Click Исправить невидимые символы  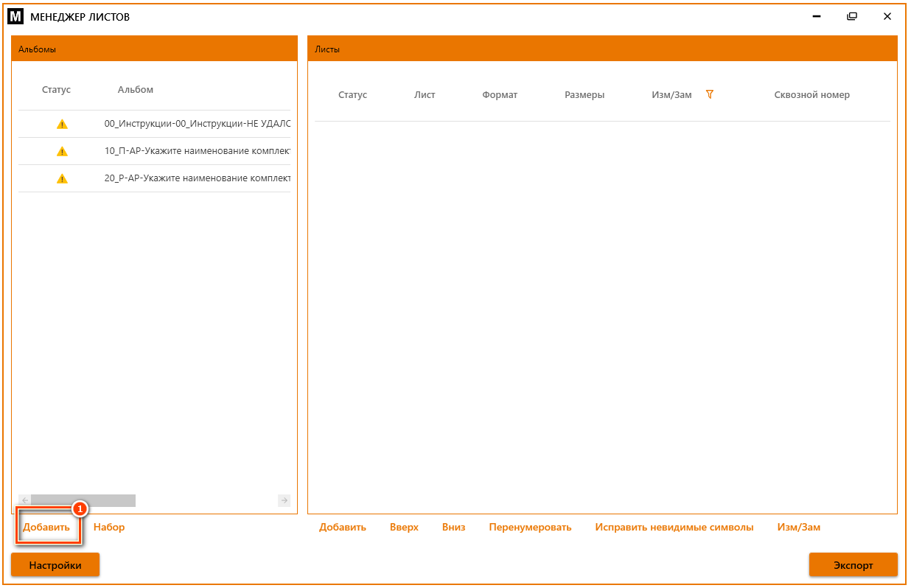pyautogui.click(x=674, y=528)
